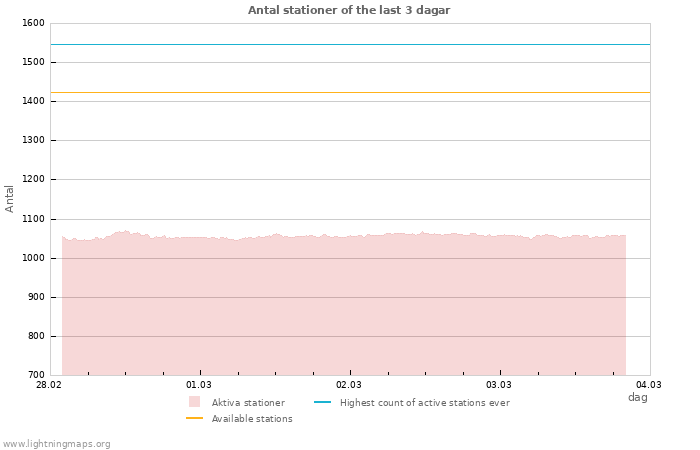This screenshot has height=450, width=700.
Task: Select the 02.03 date tick label
Action: click(x=349, y=385)
